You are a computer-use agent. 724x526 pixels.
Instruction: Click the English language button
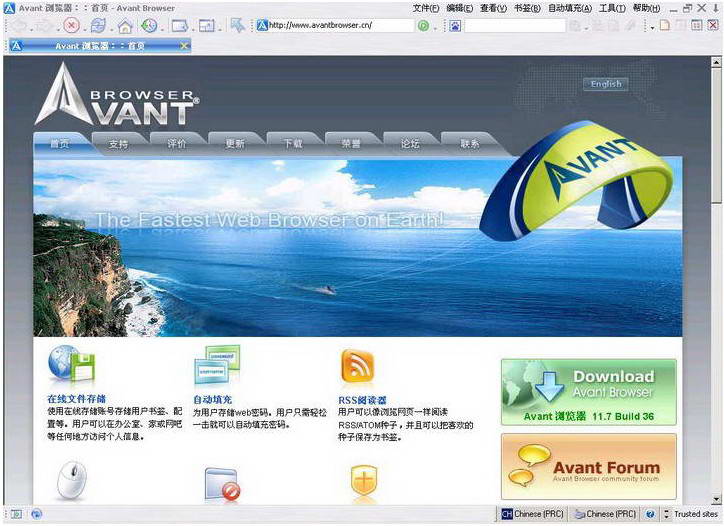(606, 84)
